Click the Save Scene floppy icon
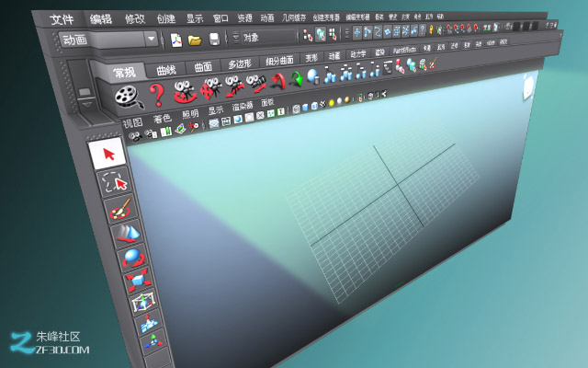588x368 pixels. [x=214, y=39]
